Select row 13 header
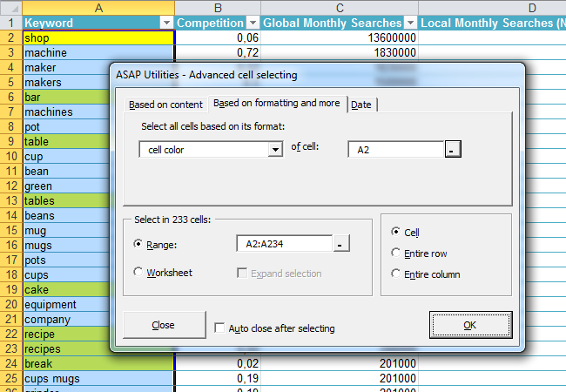Image resolution: width=566 pixels, height=392 pixels. point(10,200)
